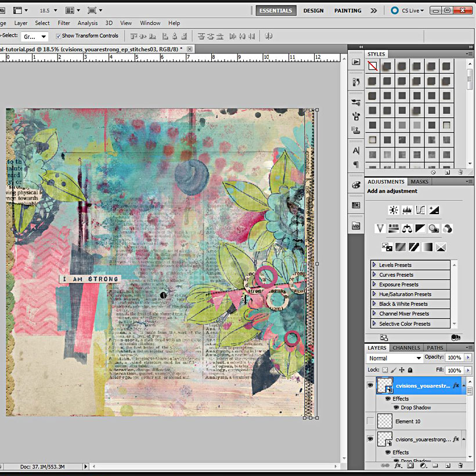Open the blend mode Normal dropdown

coord(395,358)
